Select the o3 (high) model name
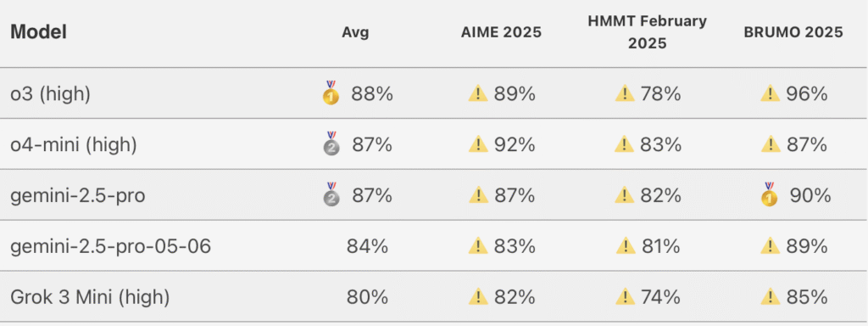 (x=50, y=94)
